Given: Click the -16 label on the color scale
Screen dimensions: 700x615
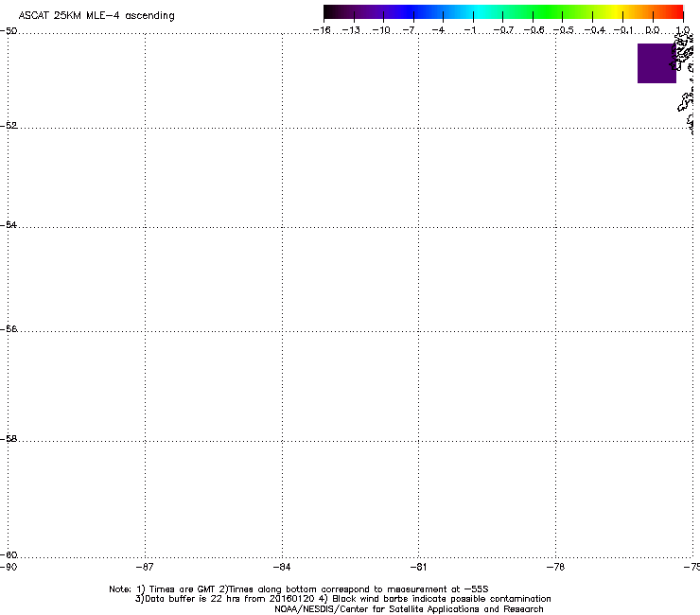Looking at the screenshot, I should [x=322, y=30].
